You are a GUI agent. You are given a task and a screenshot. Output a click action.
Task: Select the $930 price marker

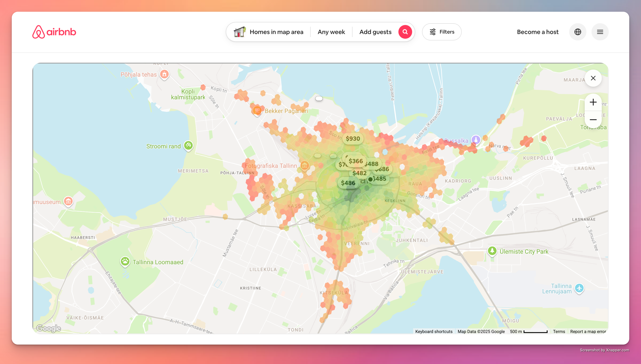(x=352, y=139)
